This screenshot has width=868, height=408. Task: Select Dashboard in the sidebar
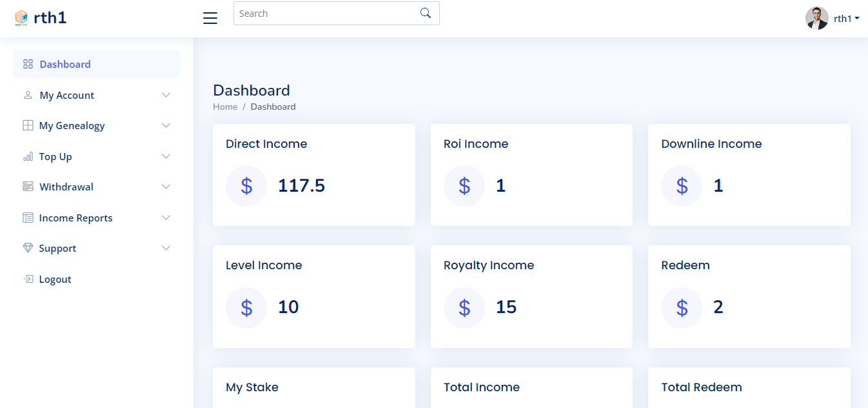pos(65,64)
